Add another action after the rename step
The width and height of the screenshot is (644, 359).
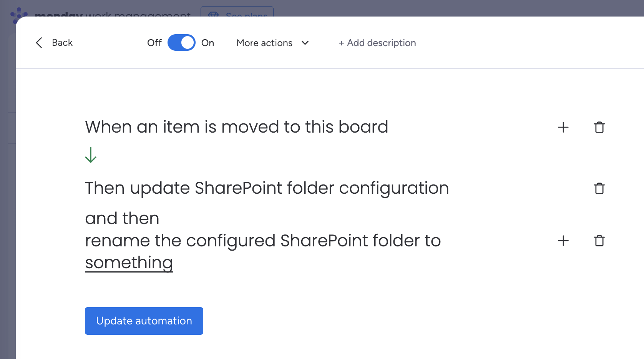563,241
